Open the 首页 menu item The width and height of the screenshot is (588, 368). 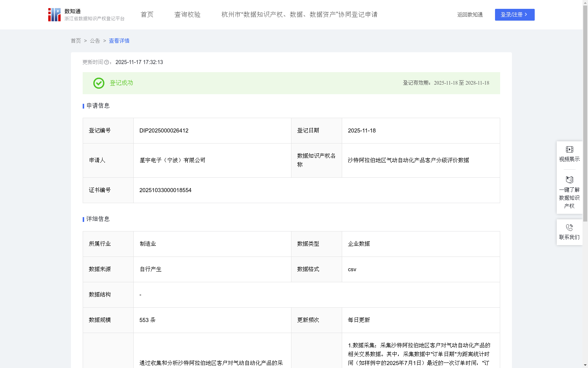[147, 15]
